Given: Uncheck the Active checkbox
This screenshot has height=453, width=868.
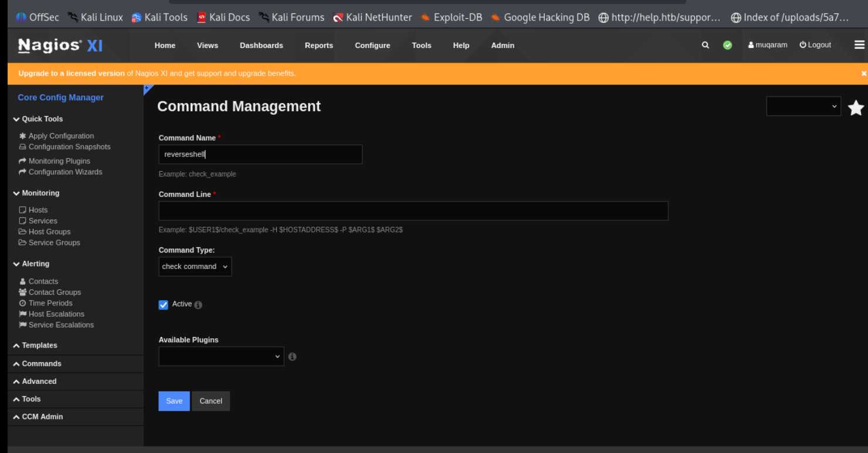Looking at the screenshot, I should click(x=164, y=305).
